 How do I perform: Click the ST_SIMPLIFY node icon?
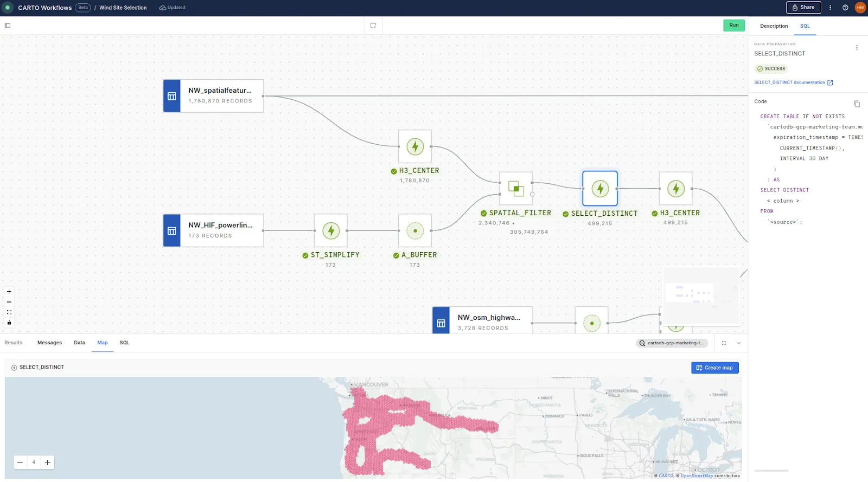coord(331,230)
